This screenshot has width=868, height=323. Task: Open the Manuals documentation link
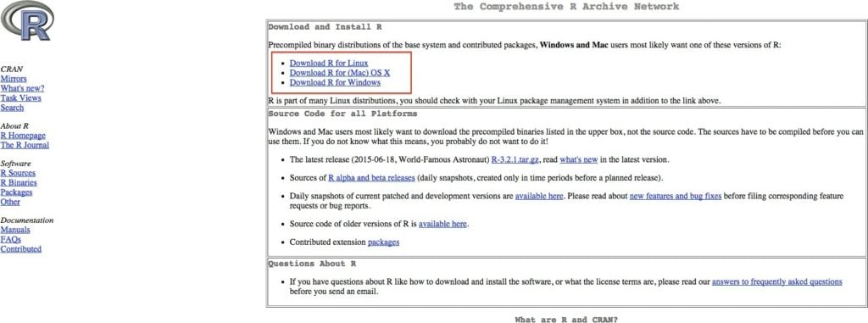click(x=15, y=230)
